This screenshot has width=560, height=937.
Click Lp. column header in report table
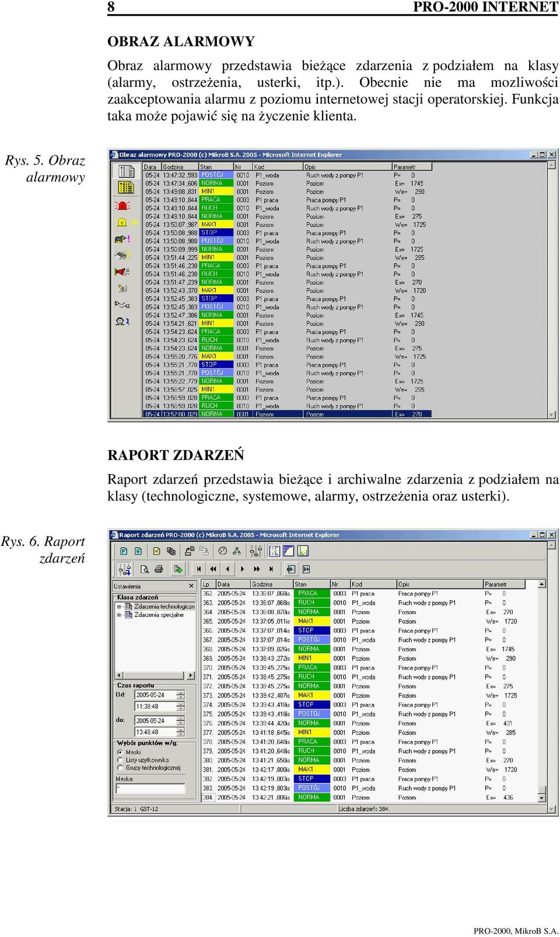[208, 584]
